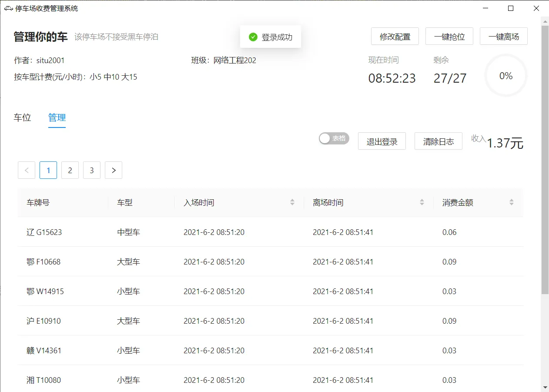Click previous page arrow in pagination

tap(27, 170)
